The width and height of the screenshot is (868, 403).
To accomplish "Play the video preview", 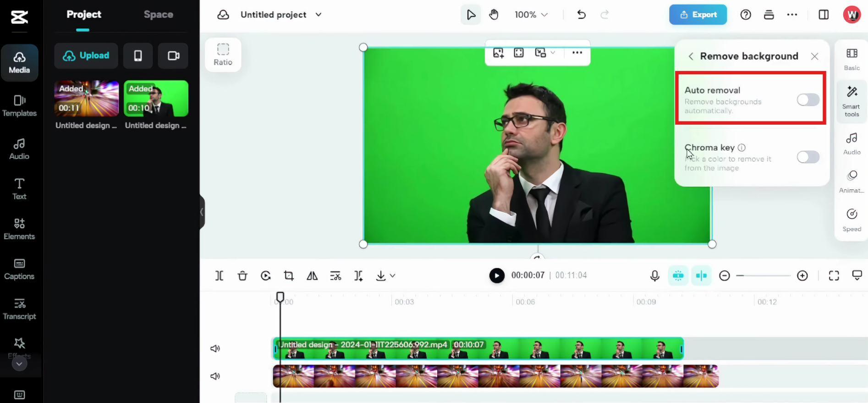I will pos(497,276).
